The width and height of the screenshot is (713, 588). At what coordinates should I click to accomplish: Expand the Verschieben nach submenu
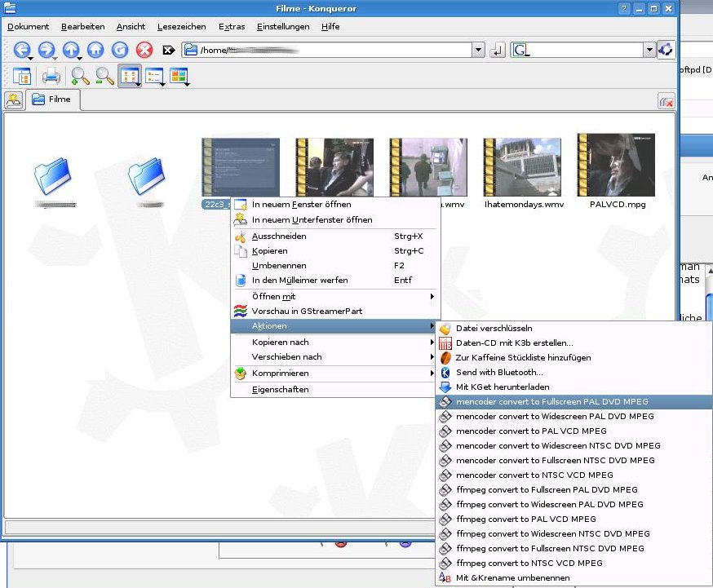tap(335, 357)
